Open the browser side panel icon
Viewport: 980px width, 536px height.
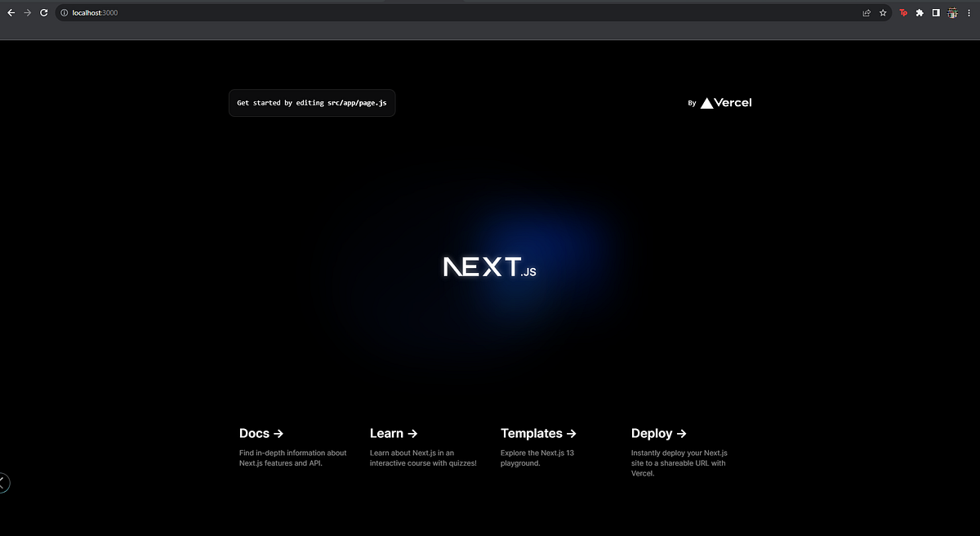pos(935,12)
